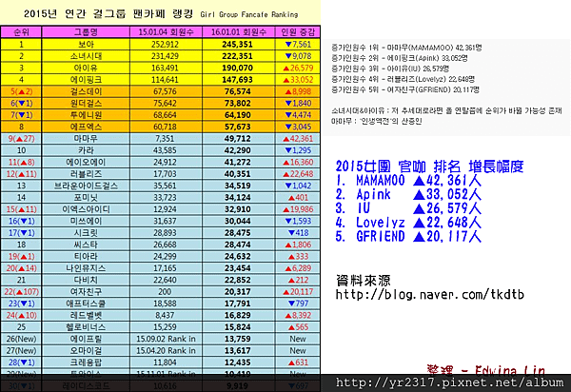The image size is (571, 392).
Task: Click the '씨스타' group name cell
Action: 86,245
